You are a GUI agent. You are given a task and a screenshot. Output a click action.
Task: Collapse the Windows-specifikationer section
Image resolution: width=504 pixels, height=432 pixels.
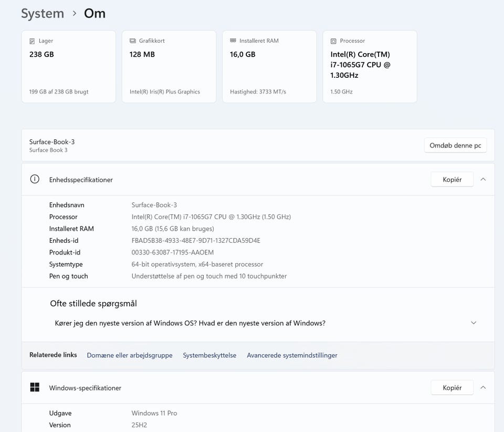483,387
